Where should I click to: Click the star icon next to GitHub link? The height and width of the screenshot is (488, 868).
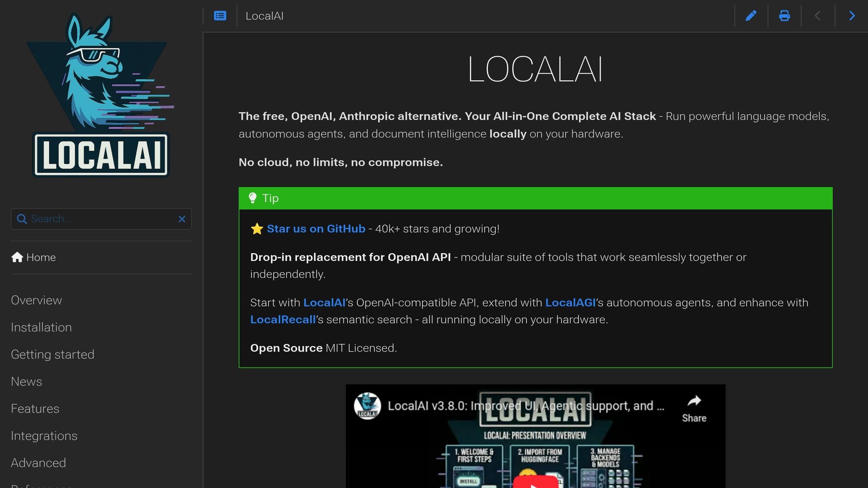point(257,228)
